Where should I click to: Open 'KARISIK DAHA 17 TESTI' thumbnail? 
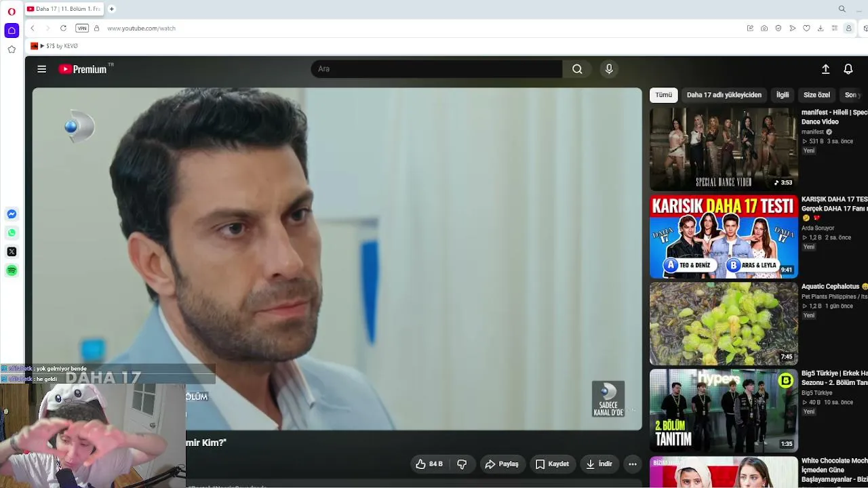[x=724, y=237]
